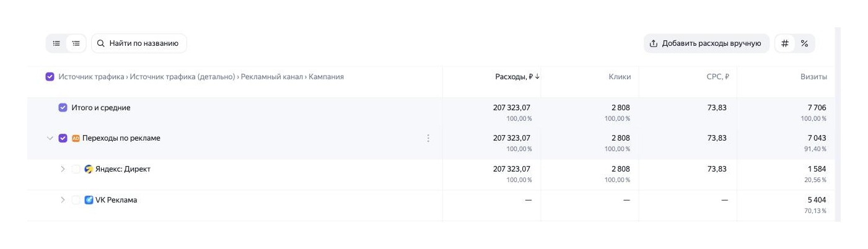
Task: Click the VK Реклама logo icon
Action: click(x=89, y=200)
